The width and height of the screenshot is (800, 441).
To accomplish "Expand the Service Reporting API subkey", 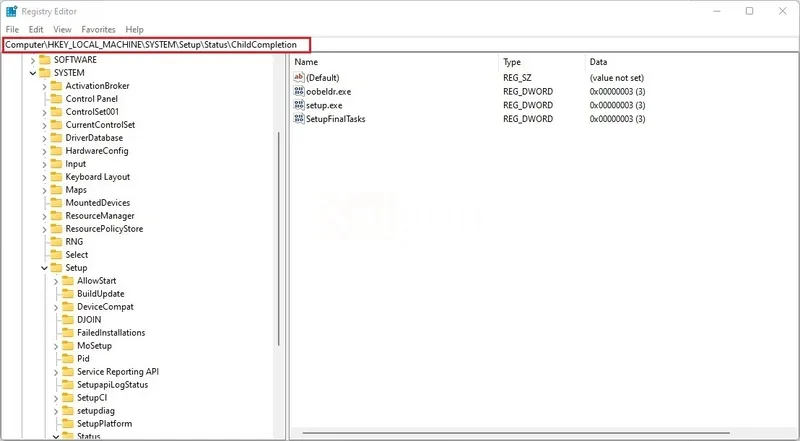I will [56, 372].
